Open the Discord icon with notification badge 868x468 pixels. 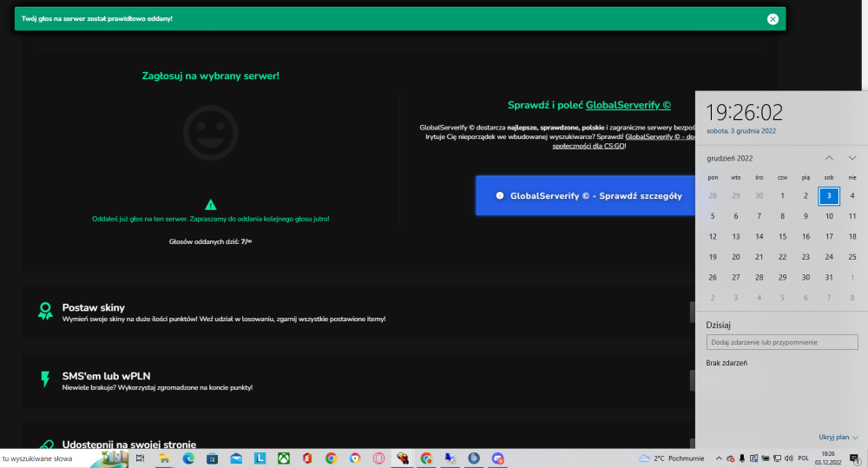(x=497, y=458)
